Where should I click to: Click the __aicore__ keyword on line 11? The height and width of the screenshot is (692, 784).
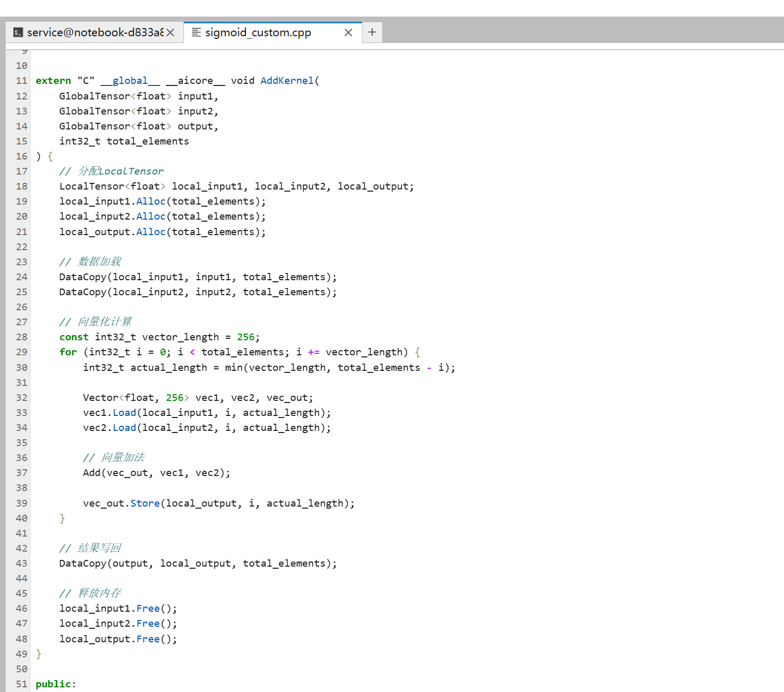(195, 81)
